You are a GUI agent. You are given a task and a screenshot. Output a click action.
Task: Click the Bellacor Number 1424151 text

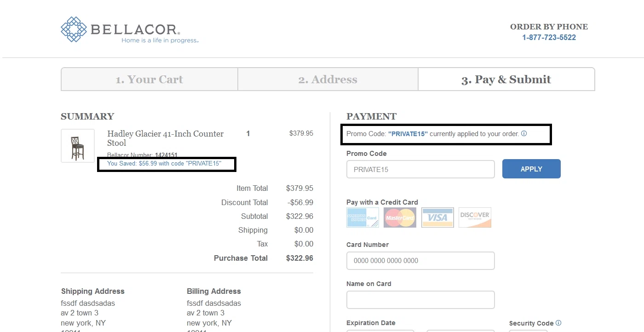(142, 155)
